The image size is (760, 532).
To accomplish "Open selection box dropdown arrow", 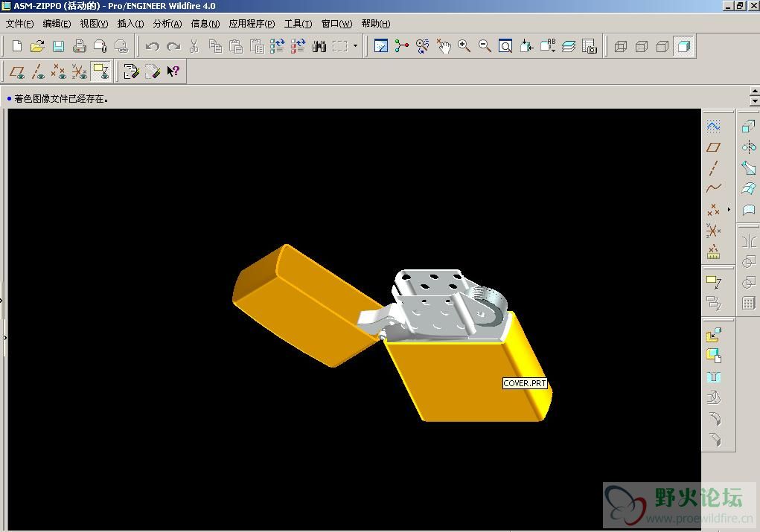I will [355, 46].
